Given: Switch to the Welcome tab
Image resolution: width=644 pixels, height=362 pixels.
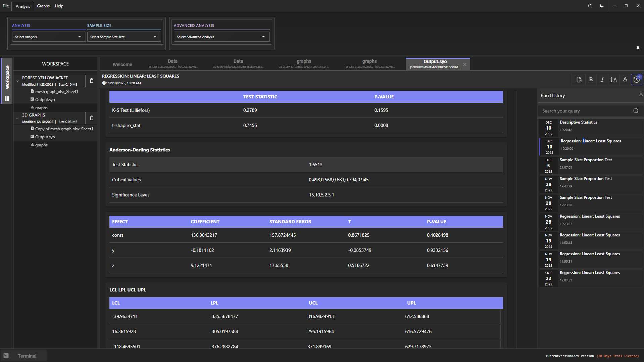Looking at the screenshot, I should (x=122, y=64).
